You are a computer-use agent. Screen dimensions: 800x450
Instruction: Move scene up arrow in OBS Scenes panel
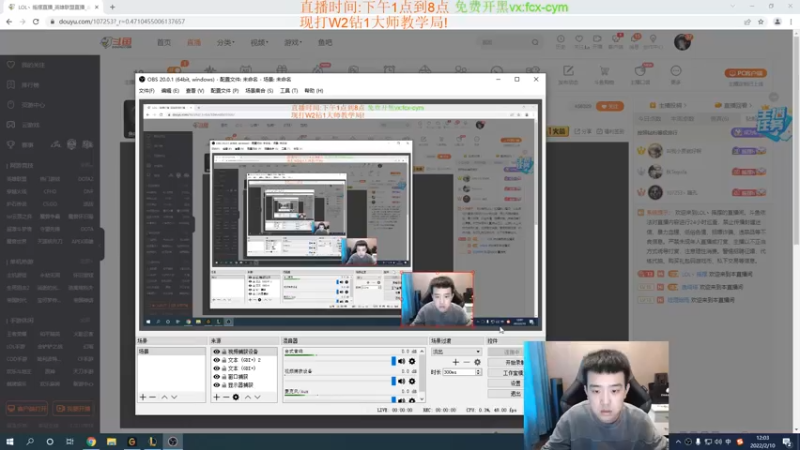tap(164, 397)
